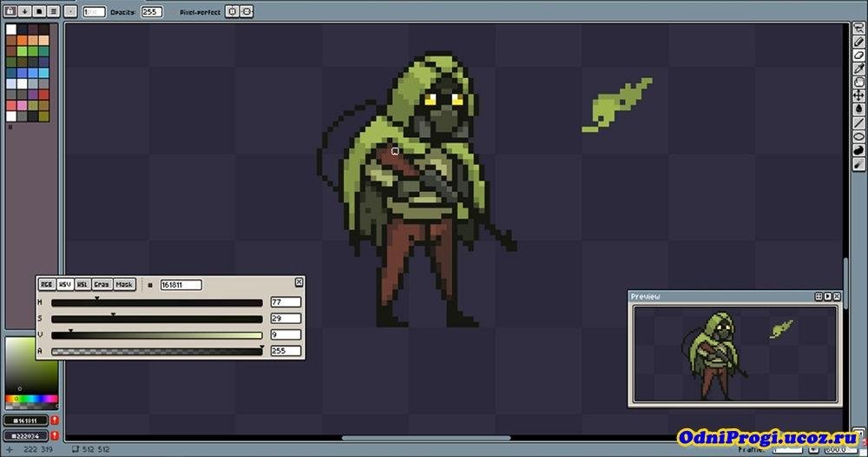868x457 pixels.
Task: Pick the orange palette swatch
Action: [x=23, y=41]
